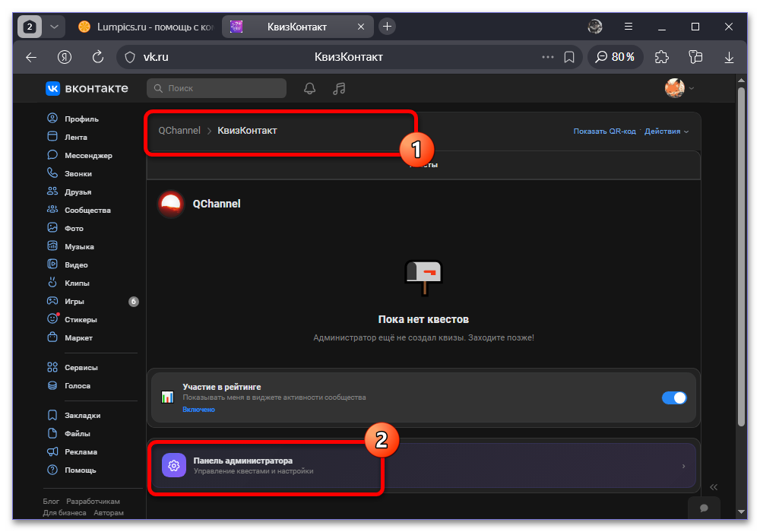Click site protection shield icon
The image size is (760, 532).
130,57
